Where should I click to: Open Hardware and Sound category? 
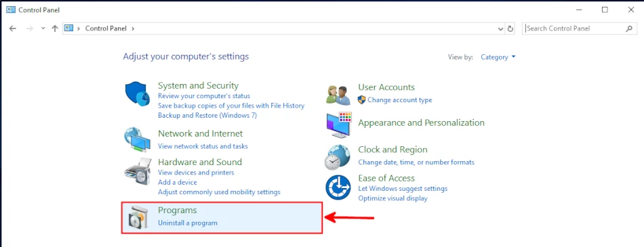tap(200, 162)
